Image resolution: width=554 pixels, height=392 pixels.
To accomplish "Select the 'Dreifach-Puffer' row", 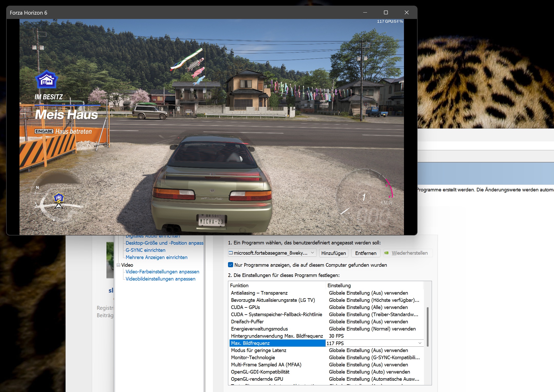I will pyautogui.click(x=326, y=322).
